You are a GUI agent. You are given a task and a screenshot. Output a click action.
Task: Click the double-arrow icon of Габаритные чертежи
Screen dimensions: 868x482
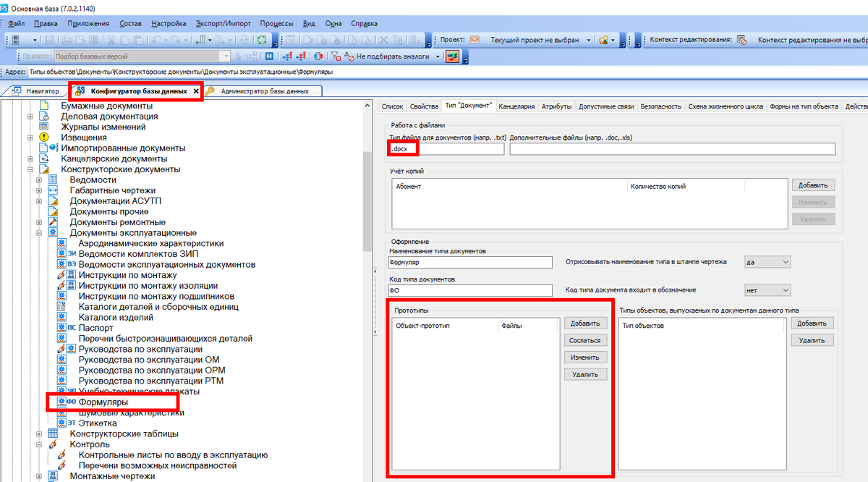[53, 190]
